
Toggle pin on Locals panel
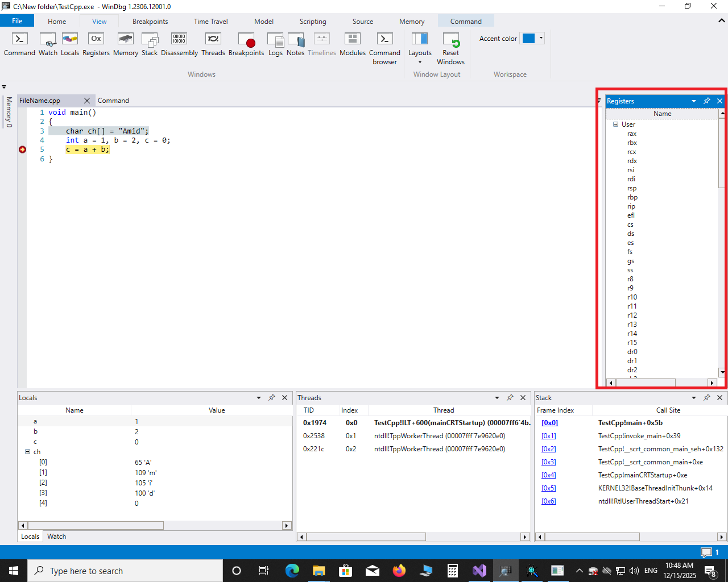272,398
